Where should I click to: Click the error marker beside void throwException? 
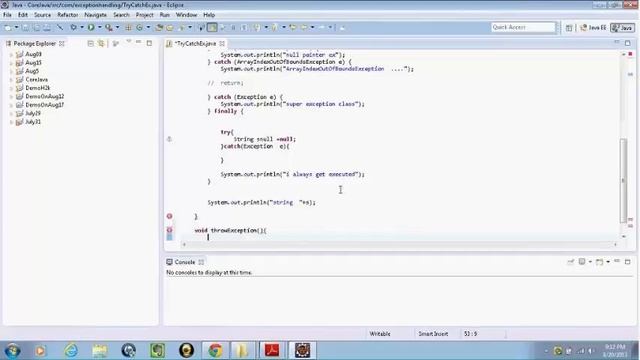169,230
